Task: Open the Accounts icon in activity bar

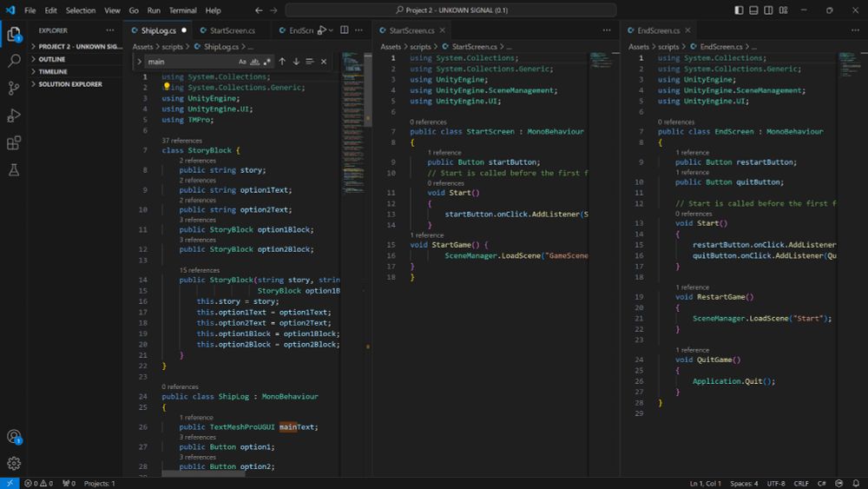Action: coord(14,437)
